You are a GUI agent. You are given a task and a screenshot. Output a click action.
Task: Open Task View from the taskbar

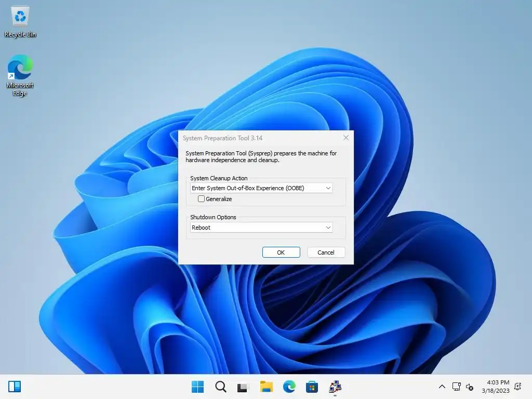coord(243,387)
